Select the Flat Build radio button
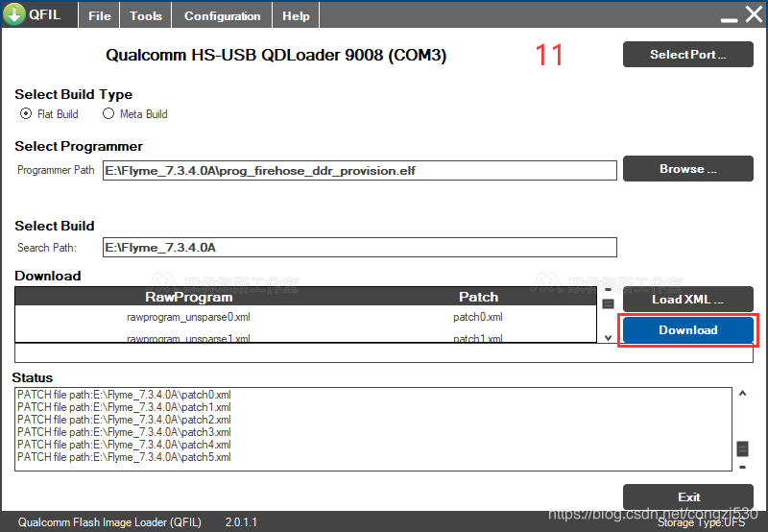768x532 pixels. [26, 113]
